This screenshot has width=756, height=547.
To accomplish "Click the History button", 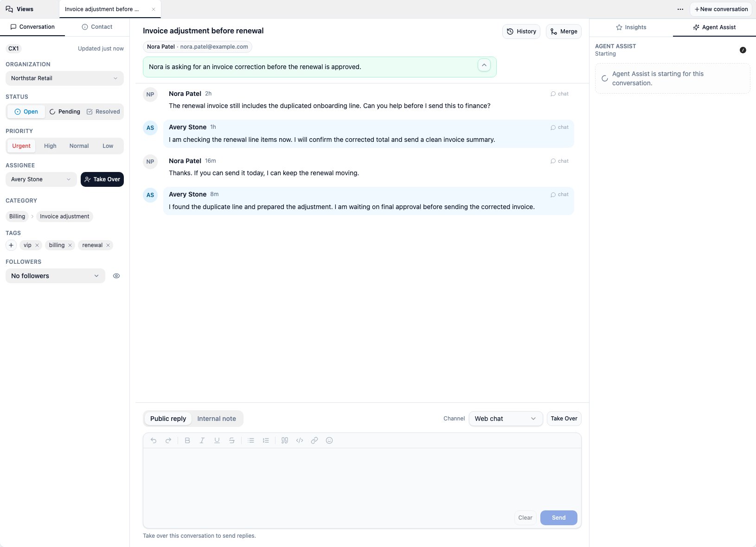I will pyautogui.click(x=521, y=32).
